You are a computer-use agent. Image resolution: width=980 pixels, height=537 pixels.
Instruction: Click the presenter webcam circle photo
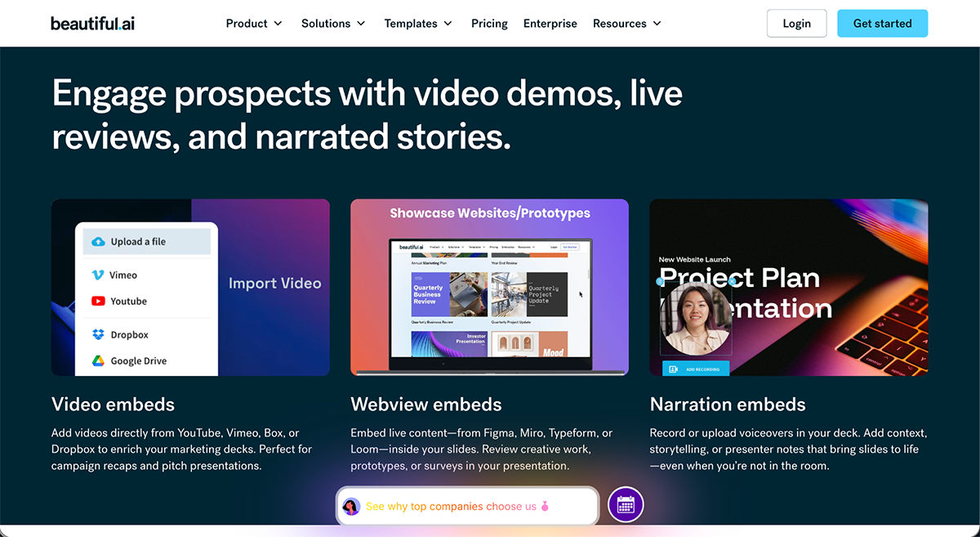point(696,319)
